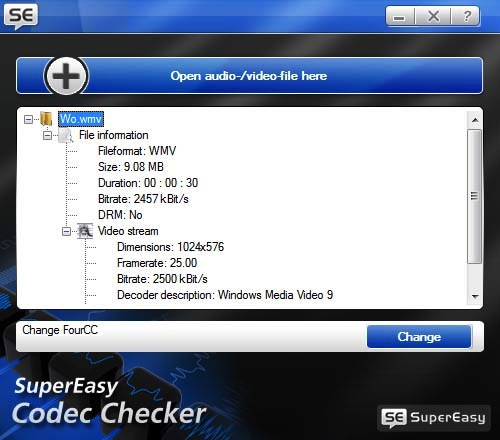
Task: Select 'Duration: 00 : 00 : 30' row
Action: (148, 183)
